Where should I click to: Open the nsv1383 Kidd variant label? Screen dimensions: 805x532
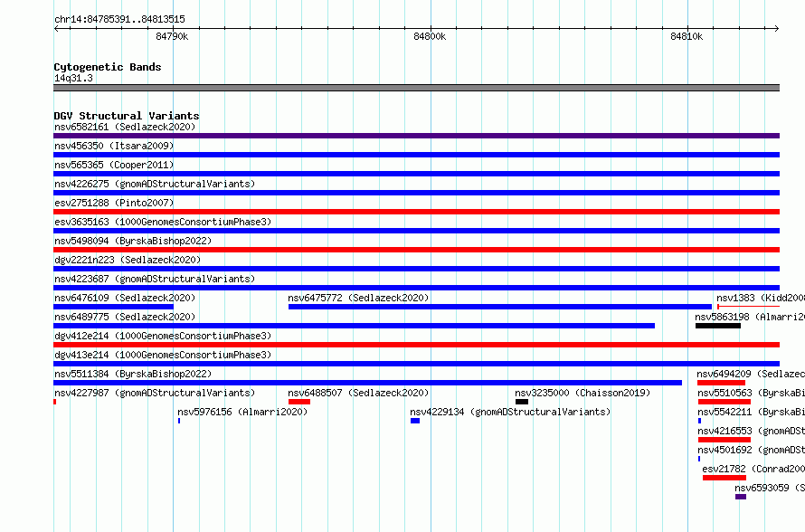[761, 298]
